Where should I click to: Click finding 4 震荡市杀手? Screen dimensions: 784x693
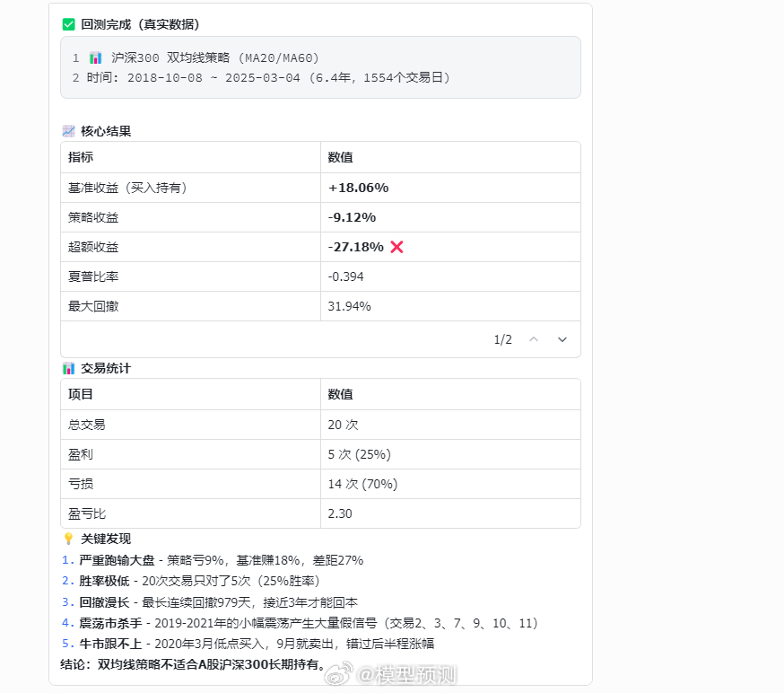[x=300, y=623]
